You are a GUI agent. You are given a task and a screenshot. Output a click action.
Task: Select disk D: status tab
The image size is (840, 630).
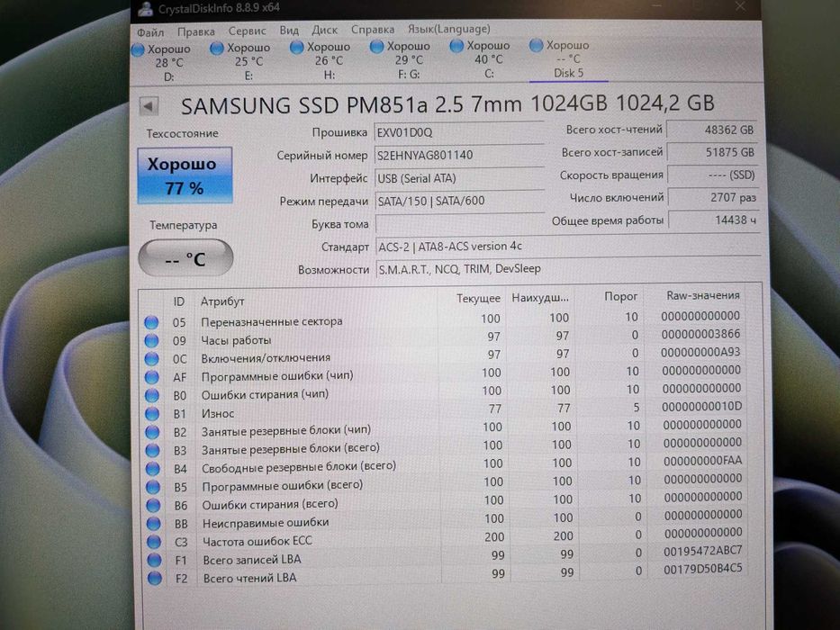[163, 63]
